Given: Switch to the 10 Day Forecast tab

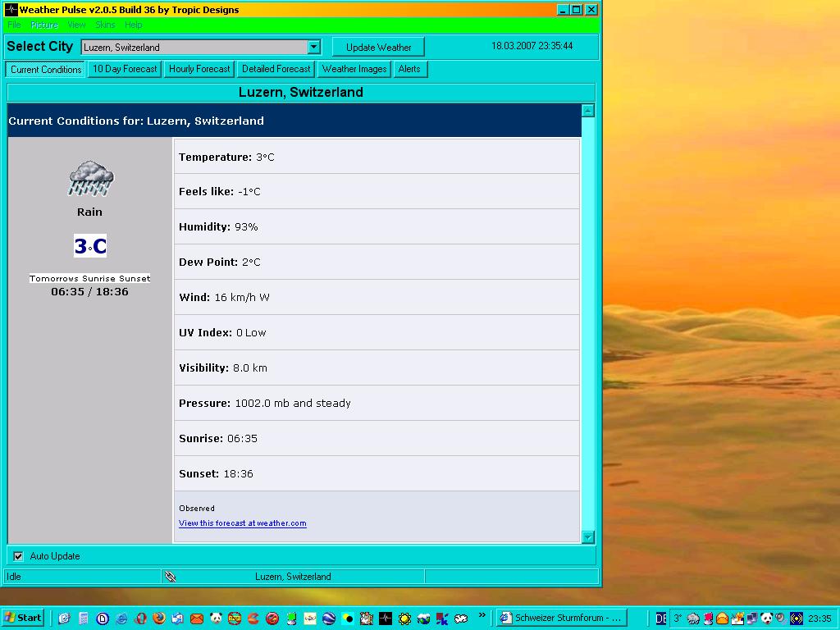Looking at the screenshot, I should 125,70.
